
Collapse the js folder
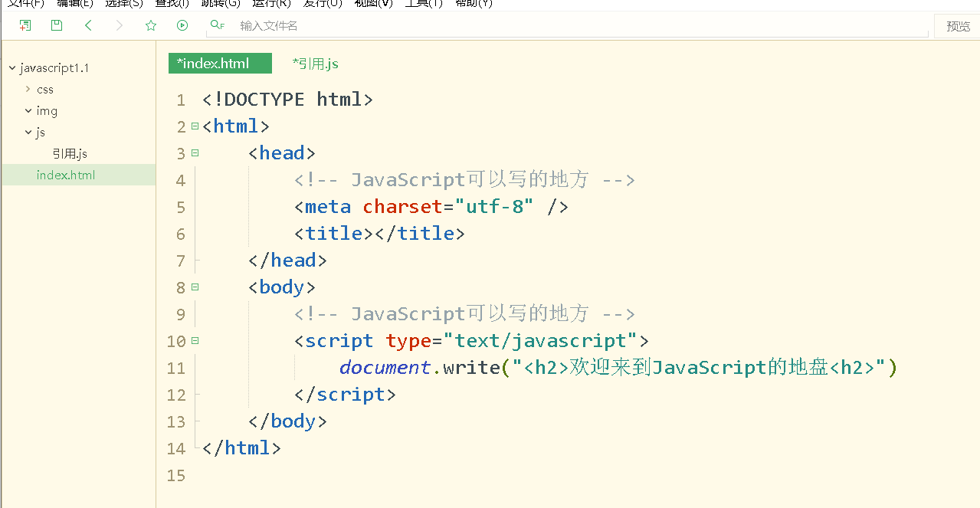click(28, 132)
